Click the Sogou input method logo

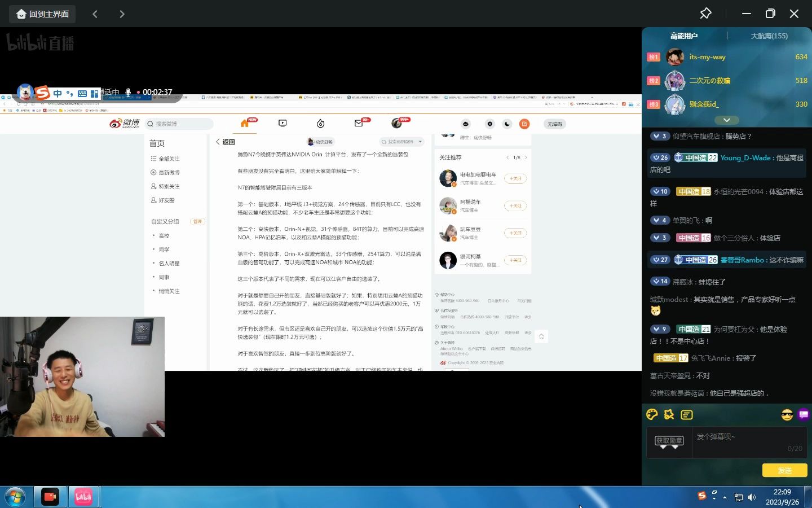click(x=43, y=92)
